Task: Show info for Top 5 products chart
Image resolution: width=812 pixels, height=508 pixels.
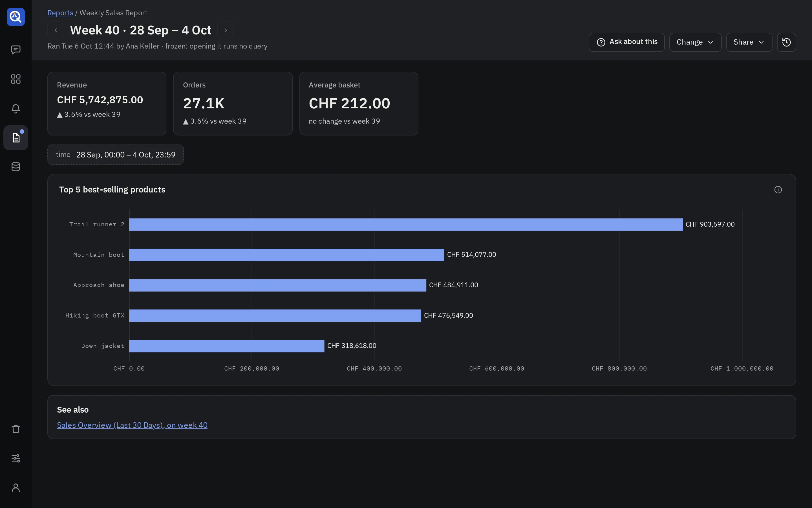Action: pyautogui.click(x=778, y=190)
